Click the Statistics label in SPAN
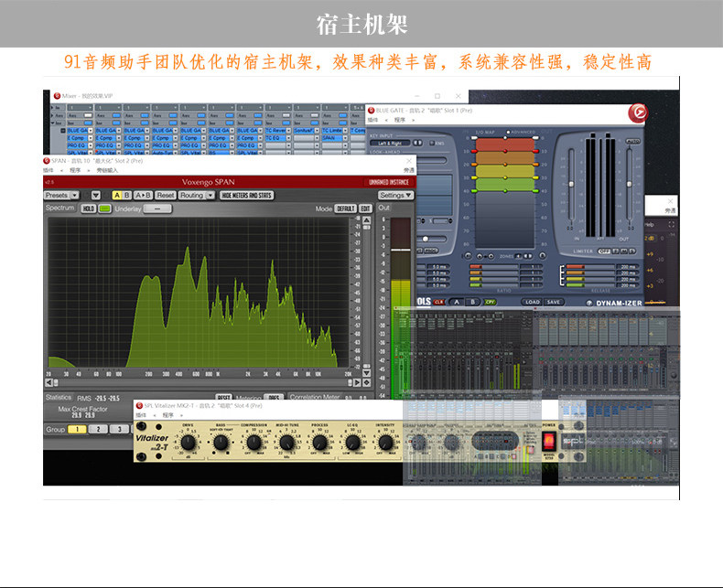This screenshot has width=723, height=588. coord(59,397)
